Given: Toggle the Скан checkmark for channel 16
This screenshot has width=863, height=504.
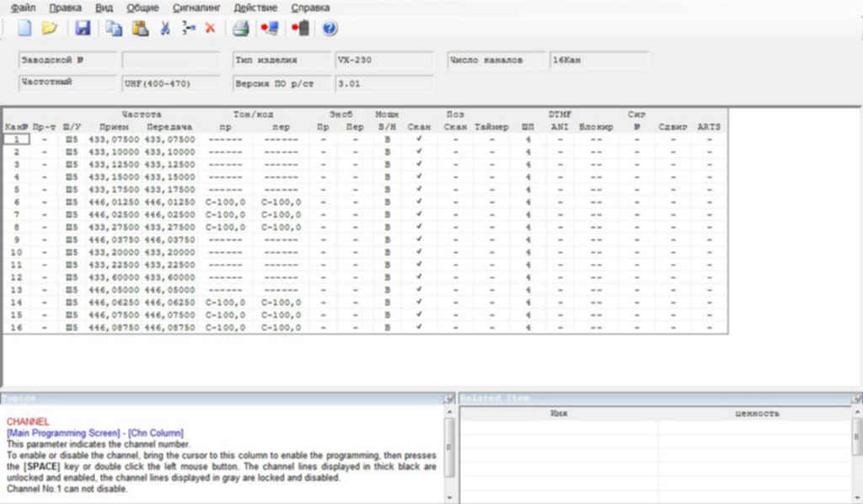Looking at the screenshot, I should pyautogui.click(x=419, y=328).
